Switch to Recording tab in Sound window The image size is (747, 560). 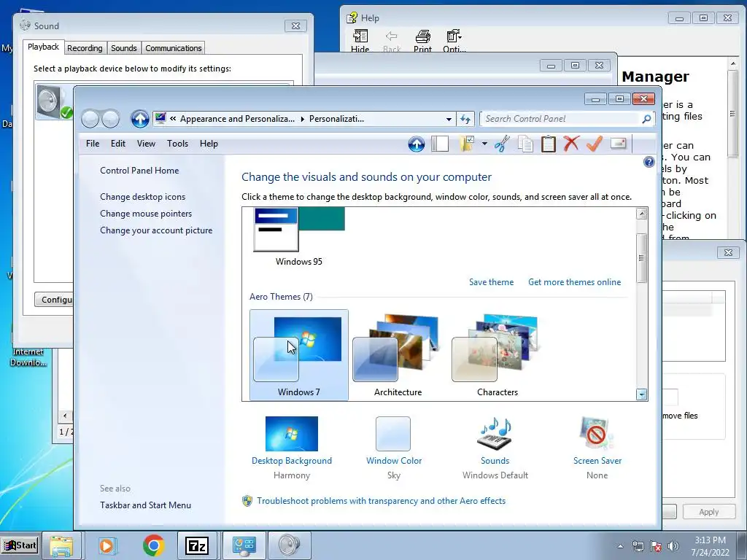click(85, 48)
